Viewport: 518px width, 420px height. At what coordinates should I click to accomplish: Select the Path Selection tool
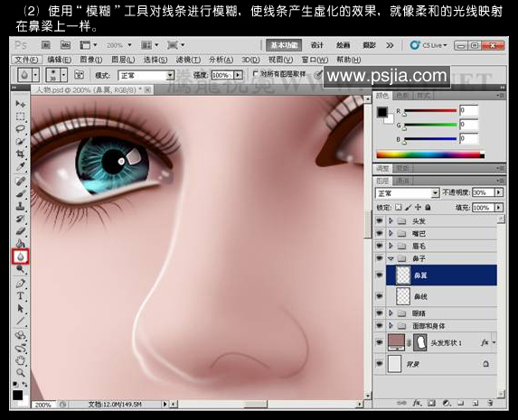[21, 308]
